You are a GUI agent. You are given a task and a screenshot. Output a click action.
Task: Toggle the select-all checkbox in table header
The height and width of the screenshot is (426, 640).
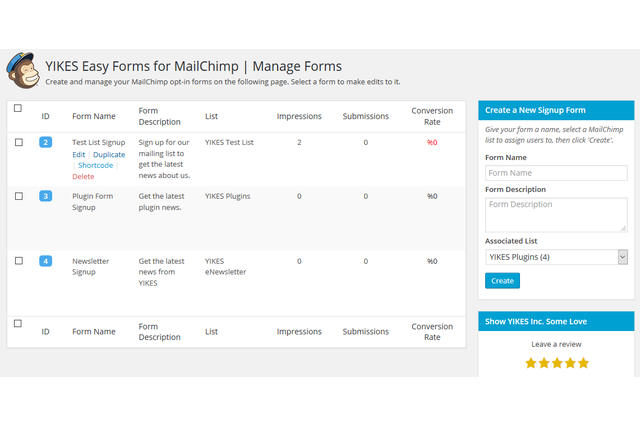pos(18,108)
